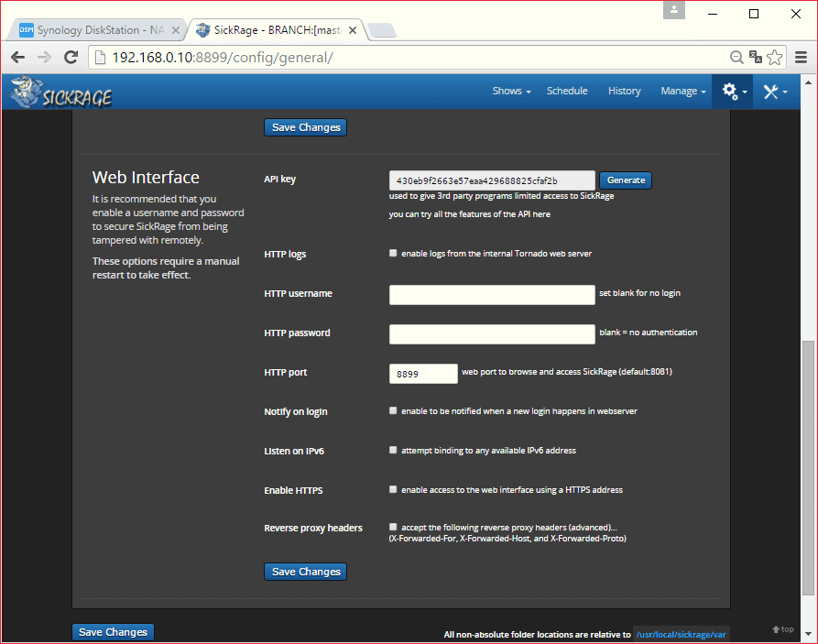818x644 pixels.
Task: Expand the Manage dropdown menu
Action: 682,91
